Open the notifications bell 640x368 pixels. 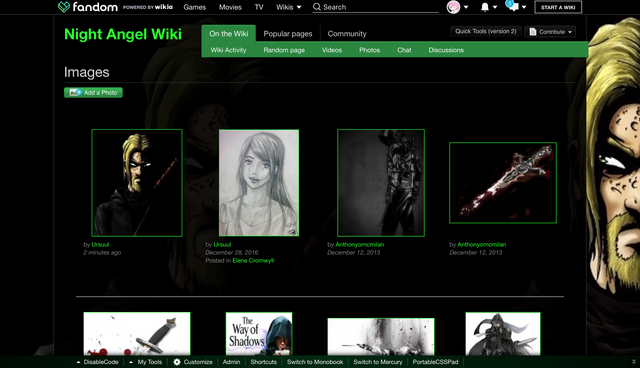[x=484, y=7]
